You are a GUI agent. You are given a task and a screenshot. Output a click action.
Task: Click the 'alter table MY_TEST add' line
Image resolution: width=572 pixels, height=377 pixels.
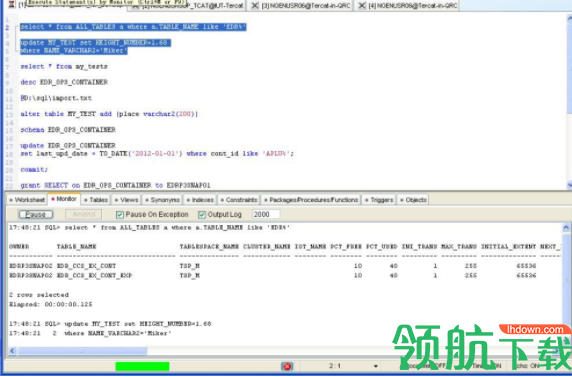[x=109, y=114]
